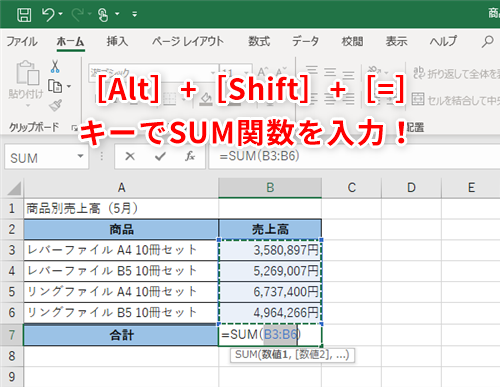The height and width of the screenshot is (387, 500).
Task: Click cell リングファイル B5 10冊セット
Action: point(121,313)
